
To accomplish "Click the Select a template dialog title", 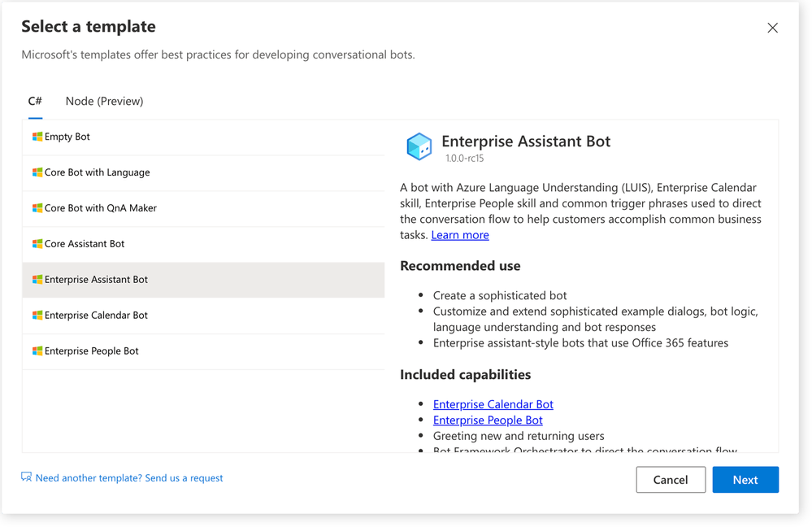I will click(89, 26).
